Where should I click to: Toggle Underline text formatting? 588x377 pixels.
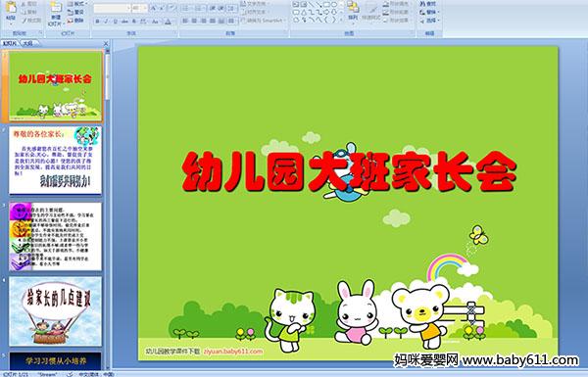pyautogui.click(x=115, y=22)
